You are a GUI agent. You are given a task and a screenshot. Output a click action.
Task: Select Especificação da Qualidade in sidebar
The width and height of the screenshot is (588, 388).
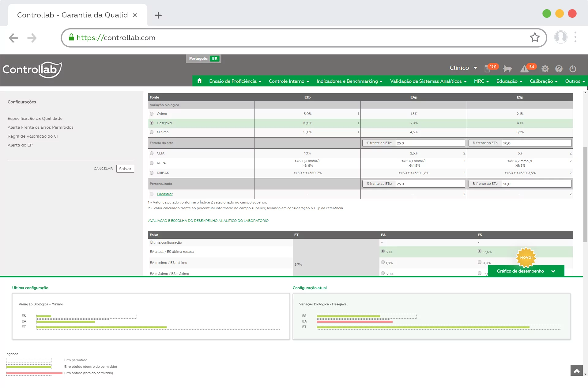(x=35, y=118)
